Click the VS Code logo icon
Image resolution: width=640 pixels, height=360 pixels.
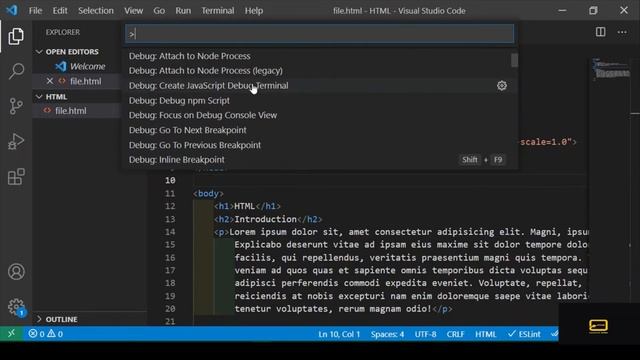[12, 10]
